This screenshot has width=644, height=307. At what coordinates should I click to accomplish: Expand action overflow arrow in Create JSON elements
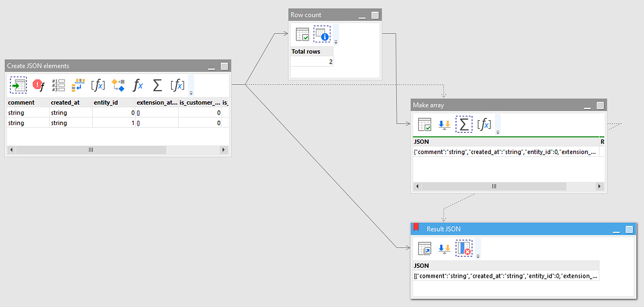(191, 93)
